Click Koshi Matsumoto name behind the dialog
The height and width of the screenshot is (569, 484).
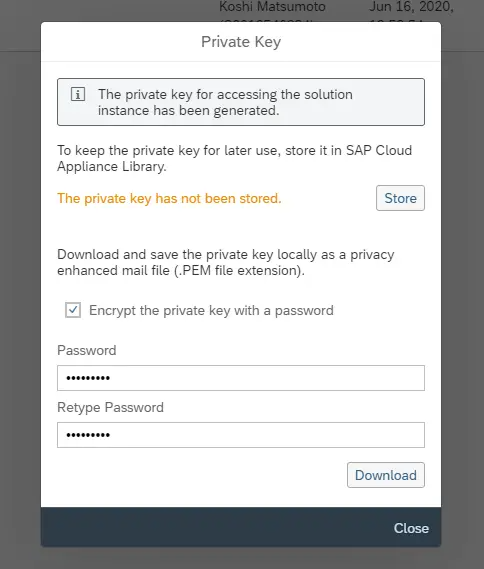272,7
